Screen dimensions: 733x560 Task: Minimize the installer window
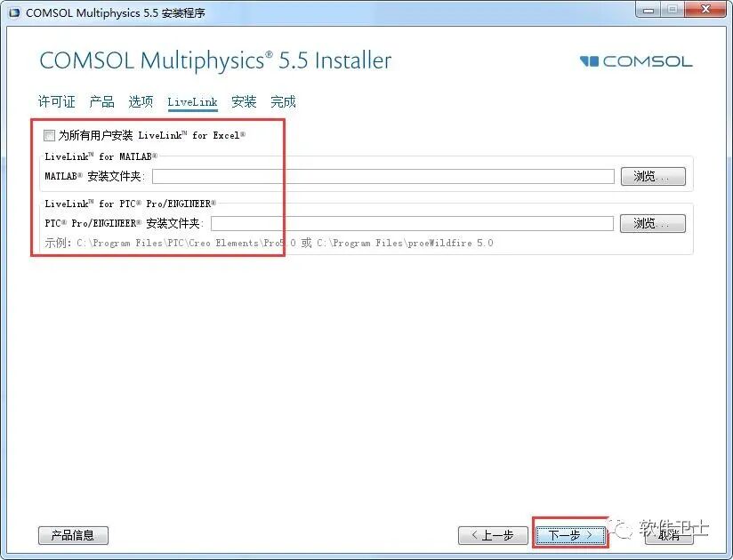pyautogui.click(x=648, y=10)
